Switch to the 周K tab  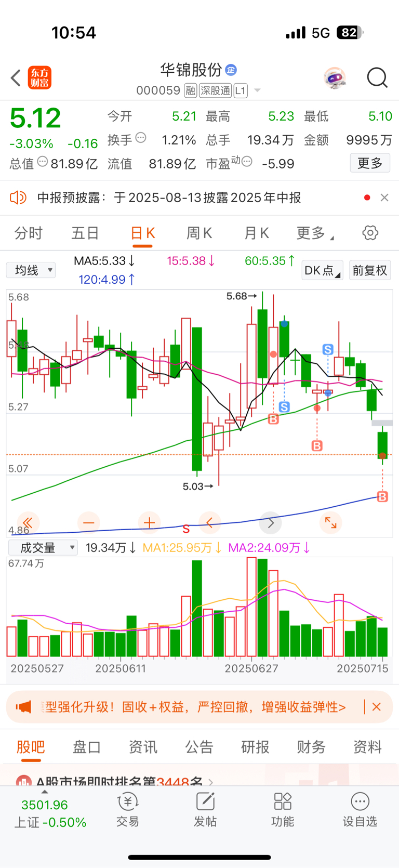click(199, 233)
